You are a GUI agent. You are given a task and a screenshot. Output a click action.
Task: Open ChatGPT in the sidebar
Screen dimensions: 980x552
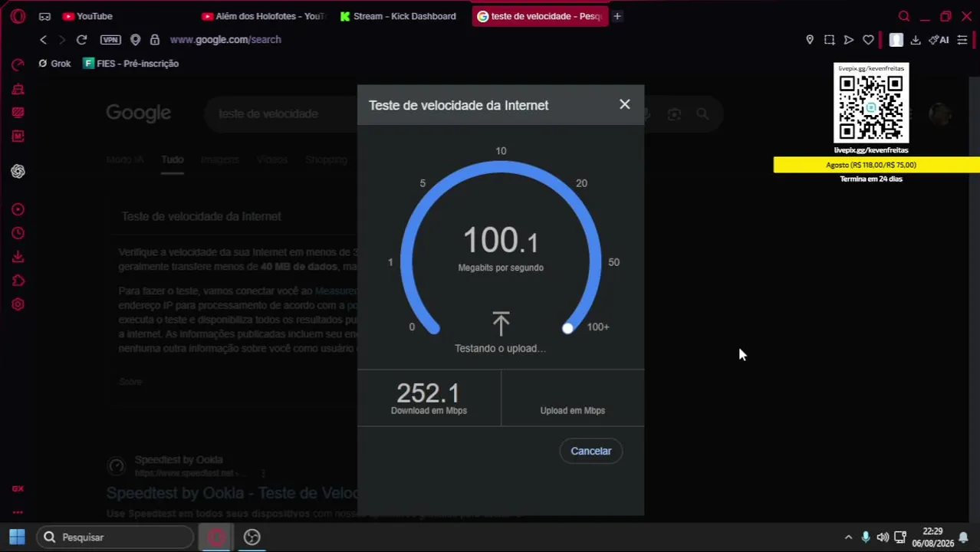coord(18,172)
